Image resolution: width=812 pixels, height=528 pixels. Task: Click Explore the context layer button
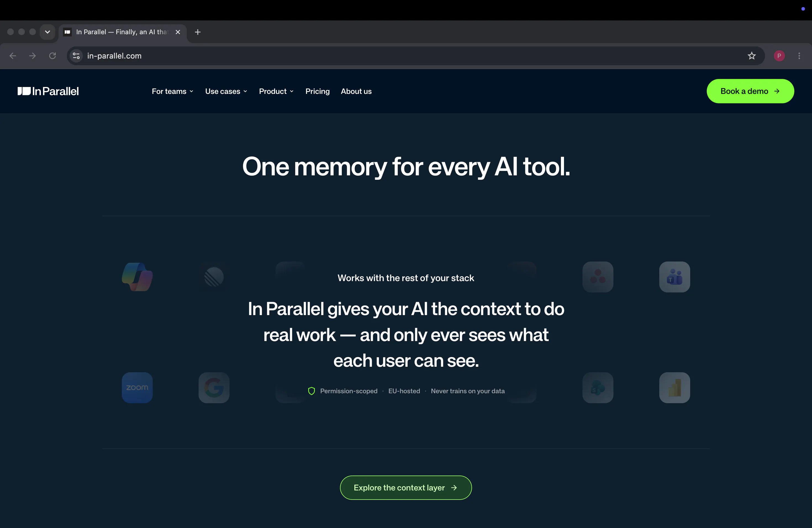[x=406, y=487]
